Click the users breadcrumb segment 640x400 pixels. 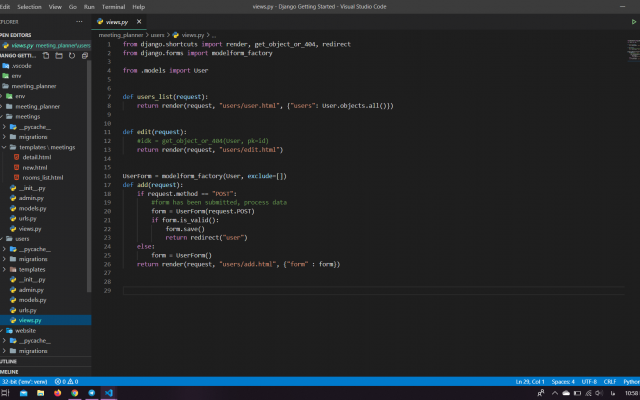[158, 35]
